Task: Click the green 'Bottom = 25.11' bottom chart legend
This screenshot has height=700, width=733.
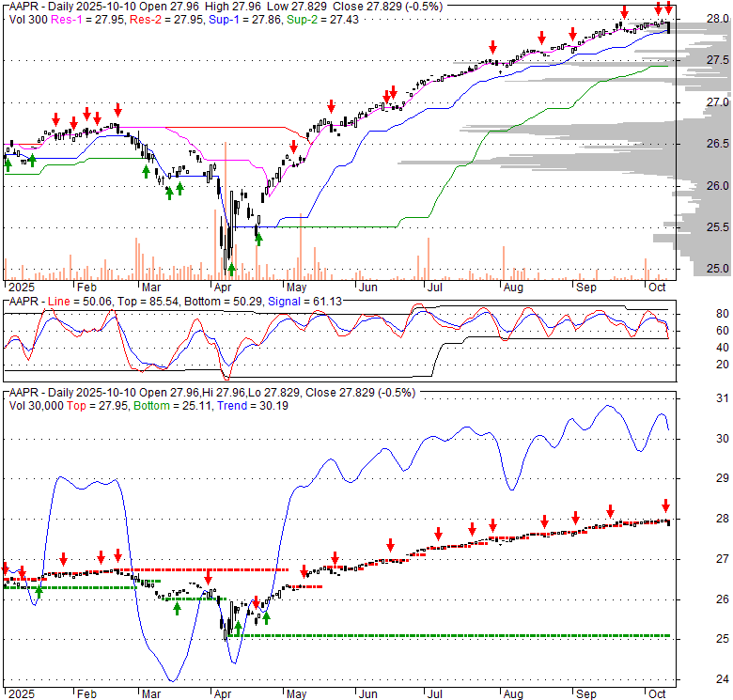Action: (x=173, y=406)
